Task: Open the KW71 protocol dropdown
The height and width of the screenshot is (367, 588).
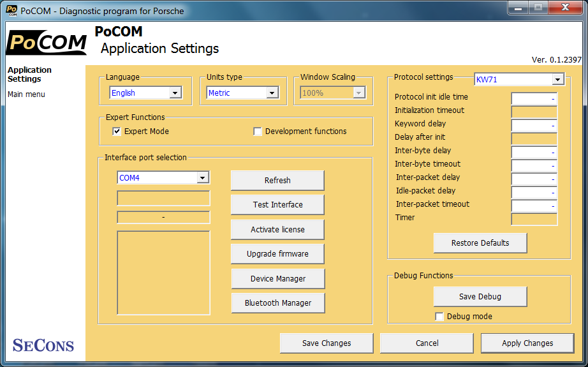Action: coord(519,79)
